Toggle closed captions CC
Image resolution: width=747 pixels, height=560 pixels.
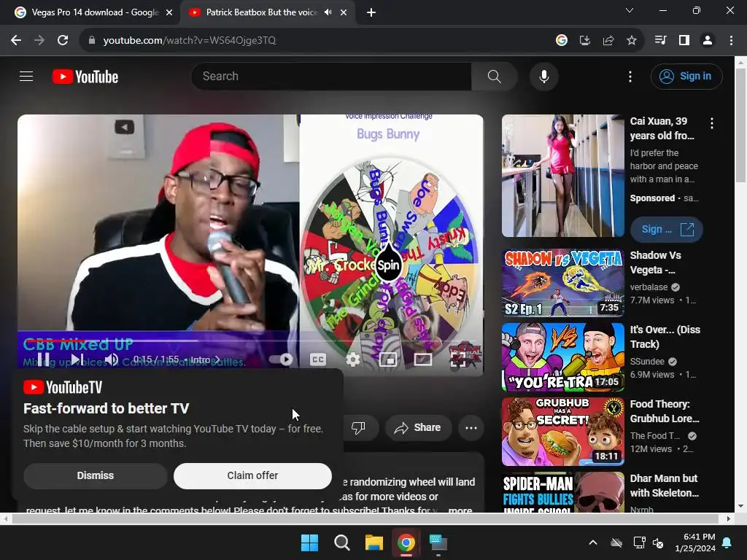coord(318,359)
